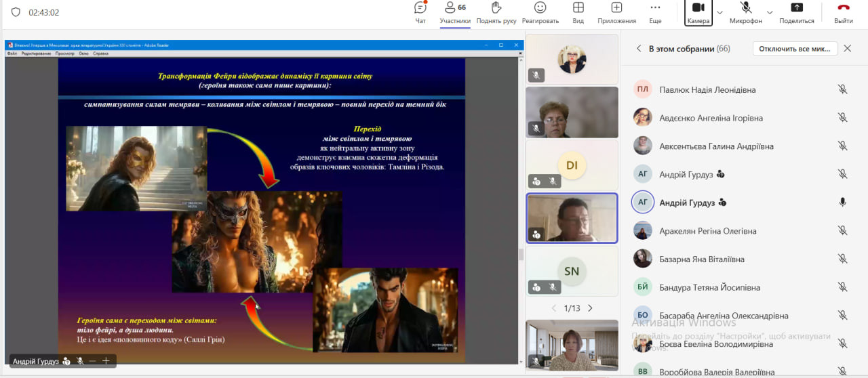Toggle the Микрофон mute state
This screenshot has height=378, width=868.
click(746, 8)
